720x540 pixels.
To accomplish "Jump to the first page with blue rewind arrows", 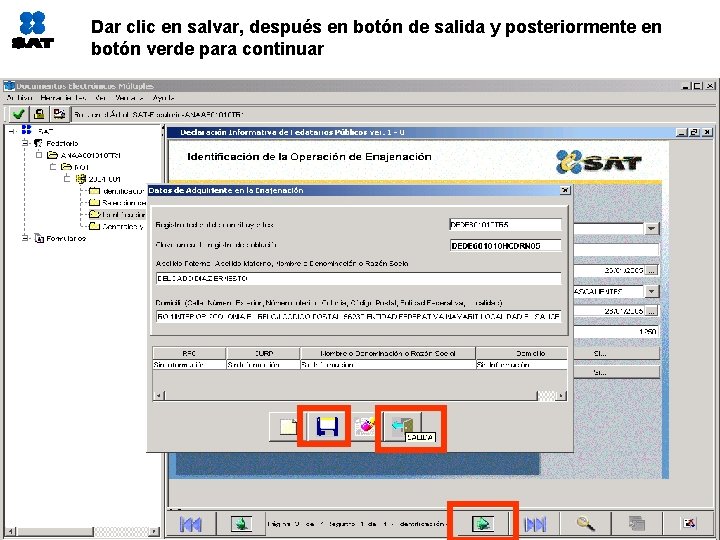I will 190,524.
